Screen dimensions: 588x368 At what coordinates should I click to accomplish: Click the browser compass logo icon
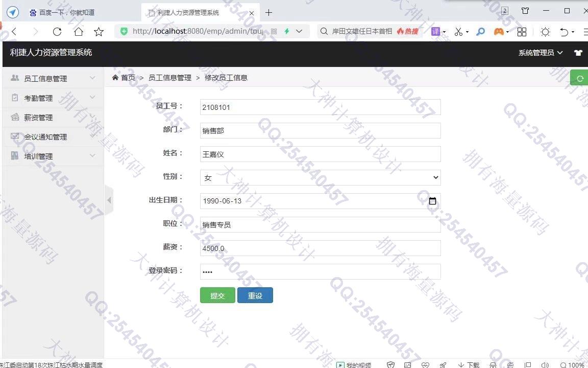pyautogui.click(x=12, y=12)
